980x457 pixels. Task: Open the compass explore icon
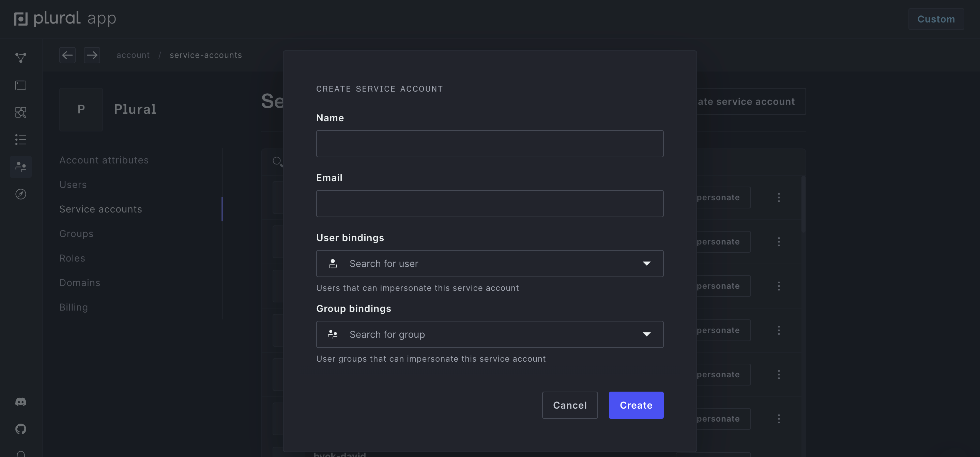(20, 194)
